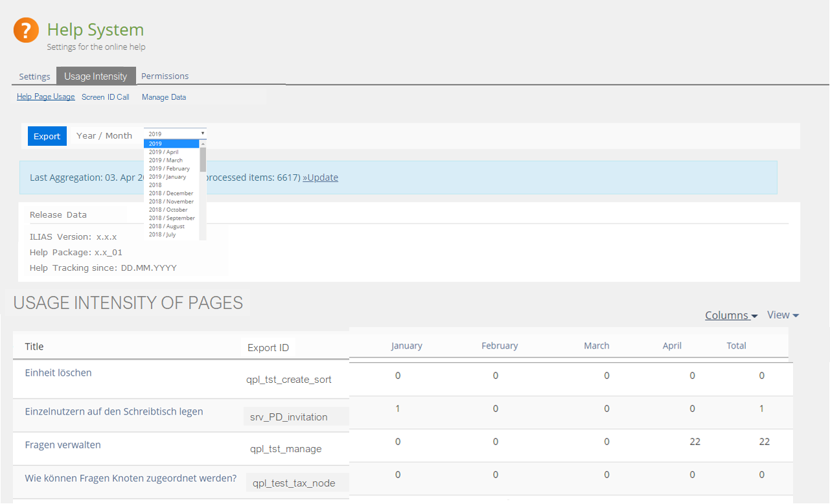Choose 2019 / March from the list

tap(166, 160)
